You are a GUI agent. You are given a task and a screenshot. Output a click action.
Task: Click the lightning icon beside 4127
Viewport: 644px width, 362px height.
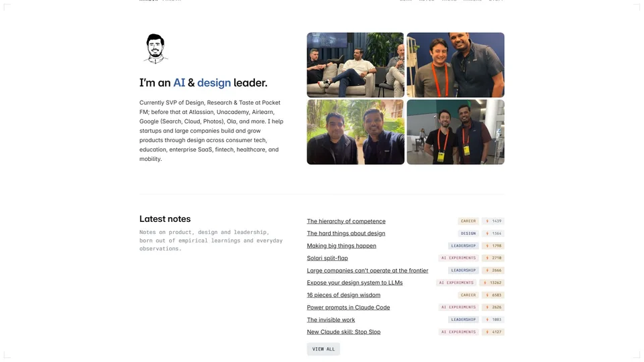[x=487, y=332]
